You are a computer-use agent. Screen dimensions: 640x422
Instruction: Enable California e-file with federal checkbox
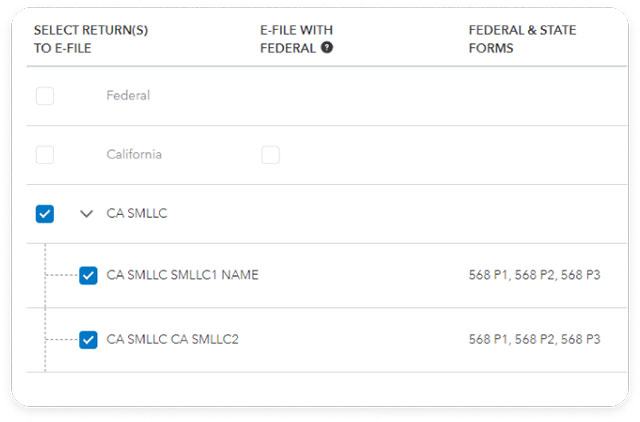coord(270,155)
